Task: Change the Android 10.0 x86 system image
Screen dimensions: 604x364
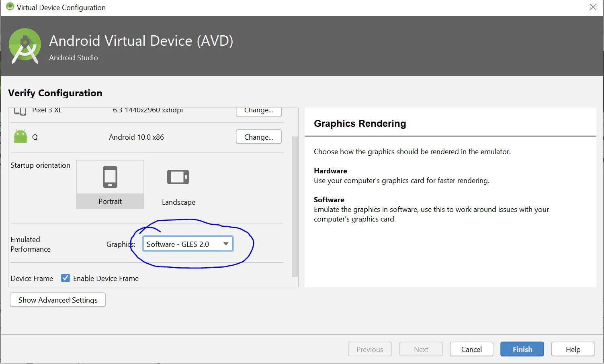Action: click(259, 137)
